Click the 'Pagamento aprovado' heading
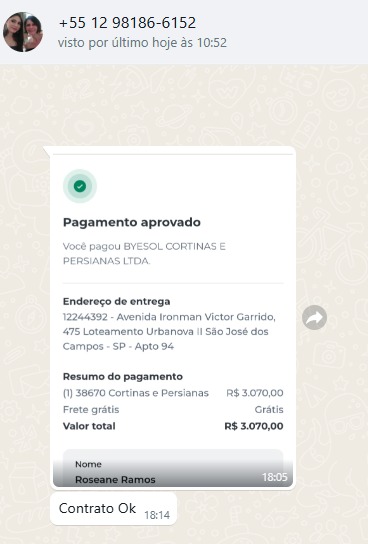368x544 pixels. 132,222
